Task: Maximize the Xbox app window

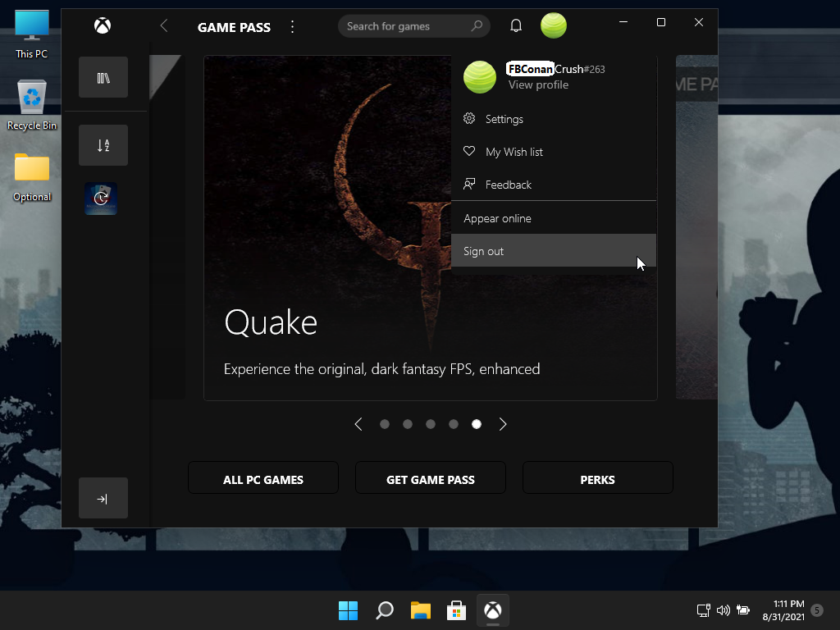Action: (661, 22)
